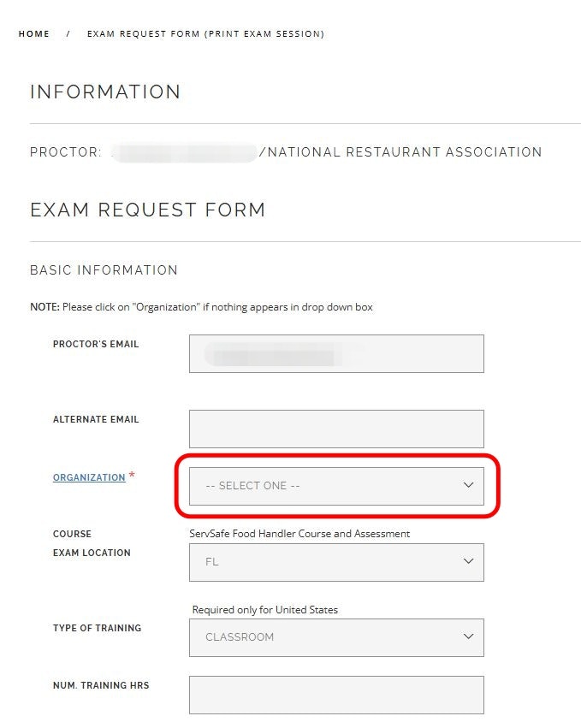Click the chevron arrow in Type of Training dropdown
The image size is (581, 728).
pos(468,637)
